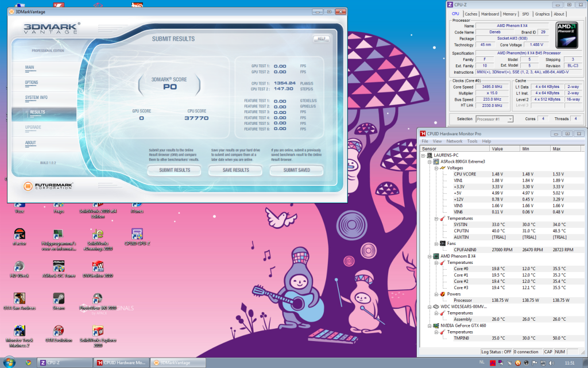
Task: Launch the HD VDeck desktop shortcut
Action: pos(20,269)
